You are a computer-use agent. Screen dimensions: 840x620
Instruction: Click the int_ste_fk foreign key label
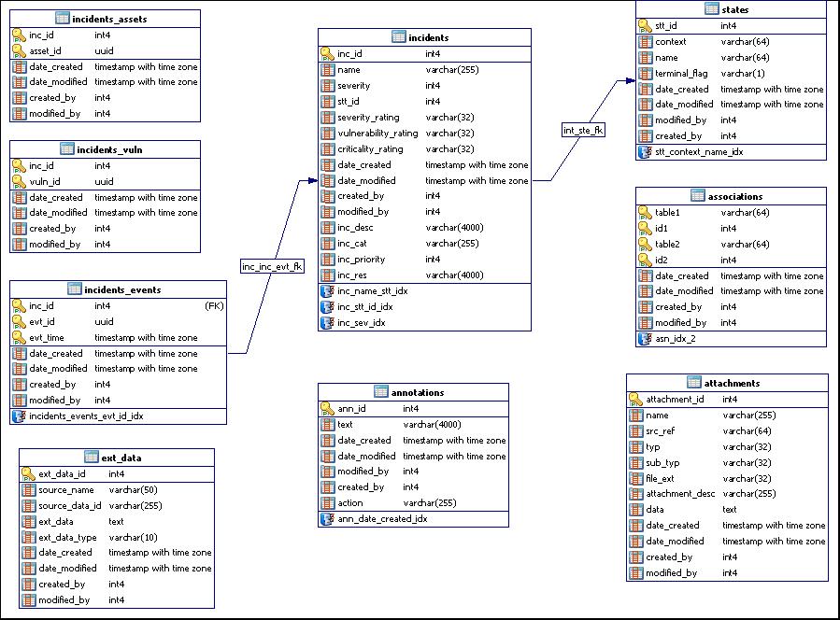(x=583, y=130)
